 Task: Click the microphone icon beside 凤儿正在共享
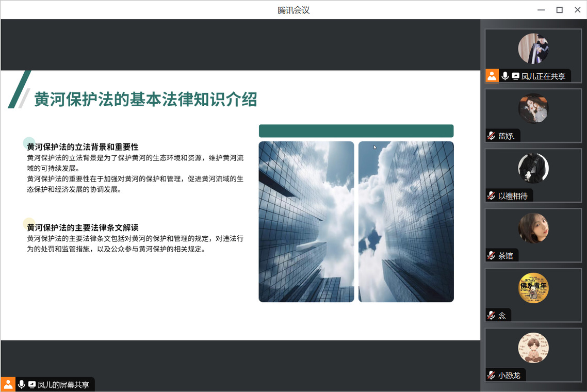[x=505, y=76]
